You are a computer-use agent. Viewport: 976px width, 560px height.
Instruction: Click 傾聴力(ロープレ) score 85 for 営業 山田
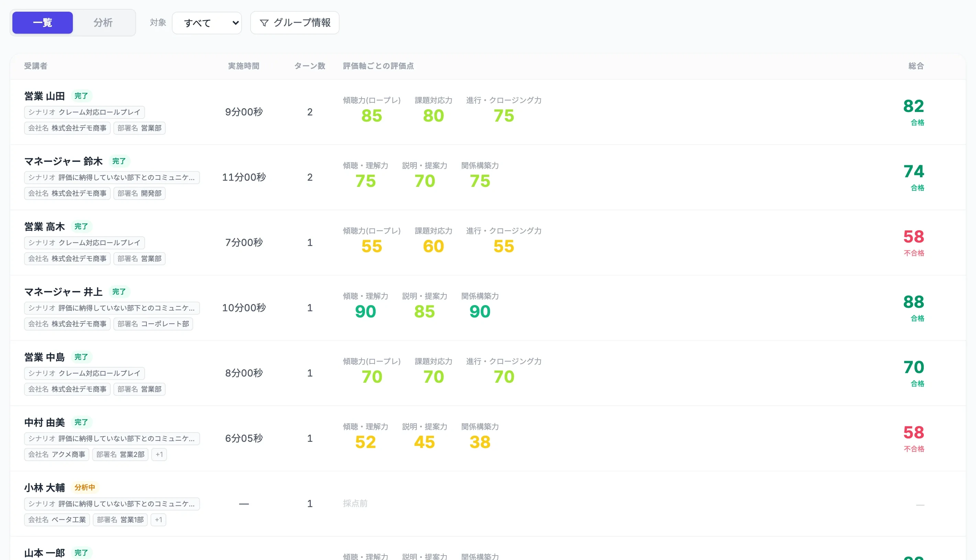click(371, 116)
